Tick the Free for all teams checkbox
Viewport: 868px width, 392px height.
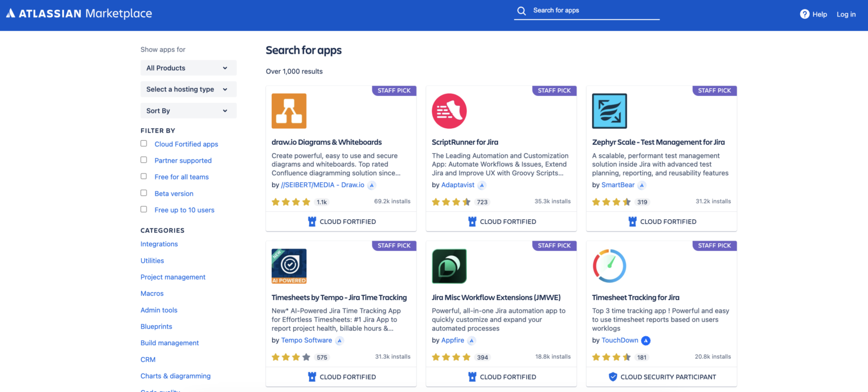click(x=144, y=176)
